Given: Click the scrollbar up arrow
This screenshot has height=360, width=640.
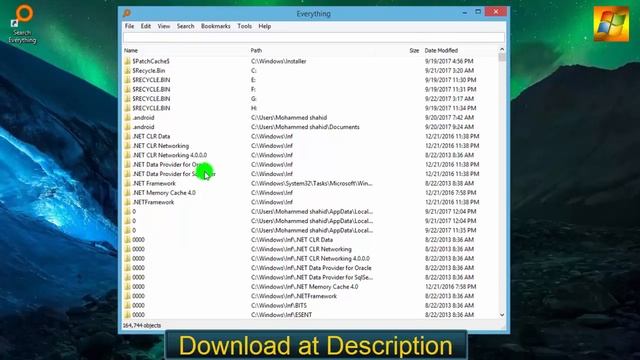Looking at the screenshot, I should click(502, 49).
